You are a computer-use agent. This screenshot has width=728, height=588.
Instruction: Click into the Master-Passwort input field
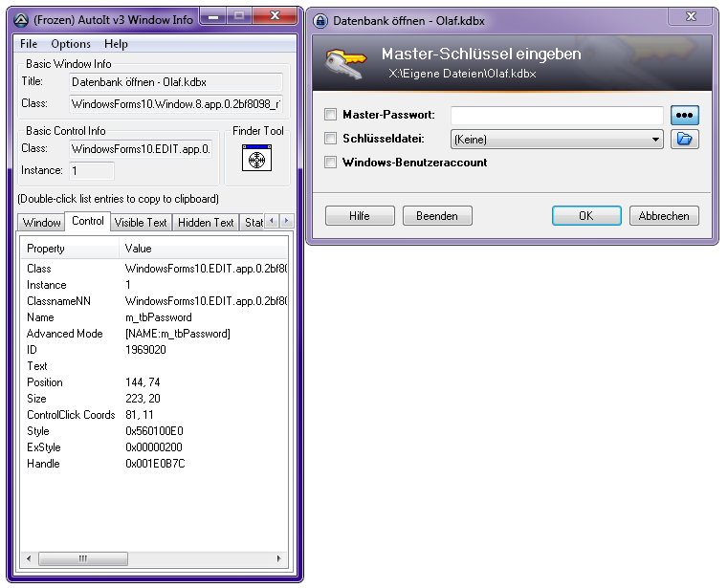(x=557, y=116)
